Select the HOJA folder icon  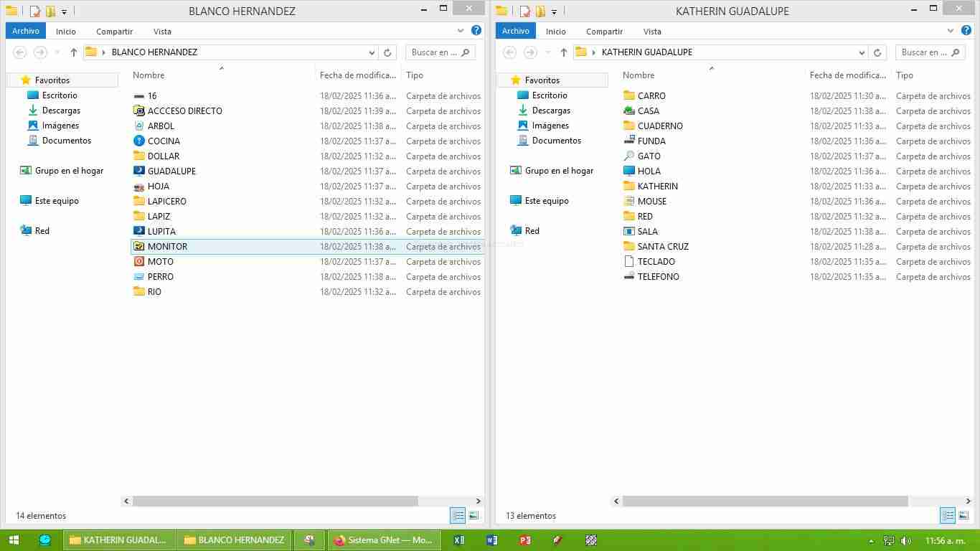pos(139,187)
